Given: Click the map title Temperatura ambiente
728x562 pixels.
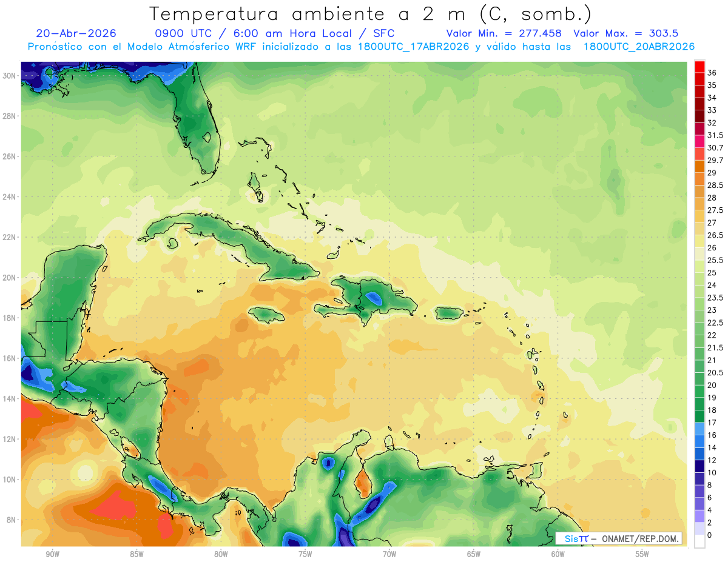Looking at the screenshot, I should pyautogui.click(x=281, y=14).
